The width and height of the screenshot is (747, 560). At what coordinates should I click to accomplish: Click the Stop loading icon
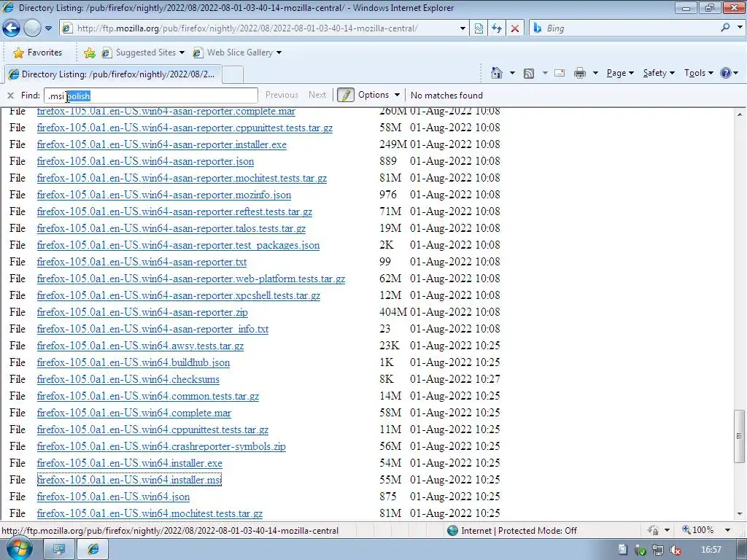[514, 28]
